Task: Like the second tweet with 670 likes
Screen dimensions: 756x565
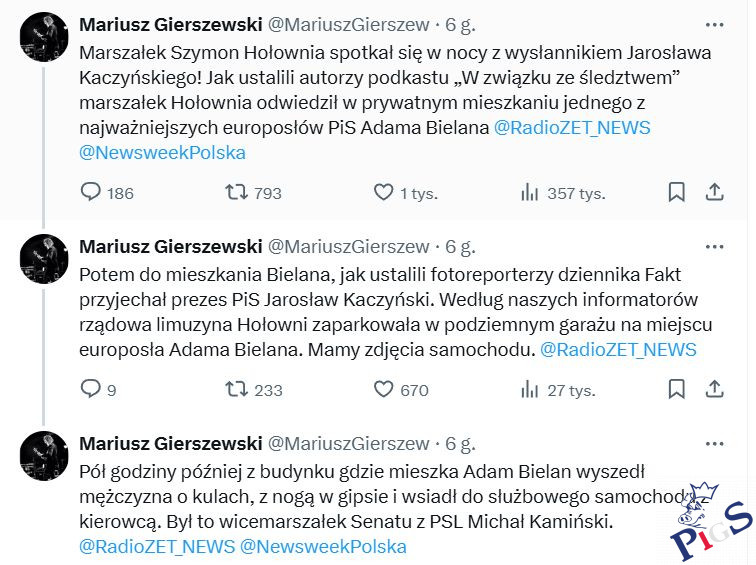Action: click(x=383, y=389)
